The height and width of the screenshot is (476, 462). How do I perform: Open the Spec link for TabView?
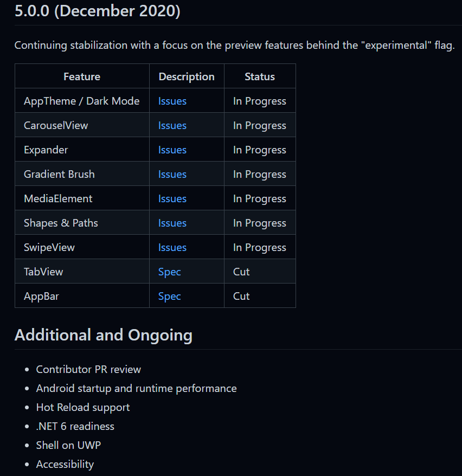point(169,272)
